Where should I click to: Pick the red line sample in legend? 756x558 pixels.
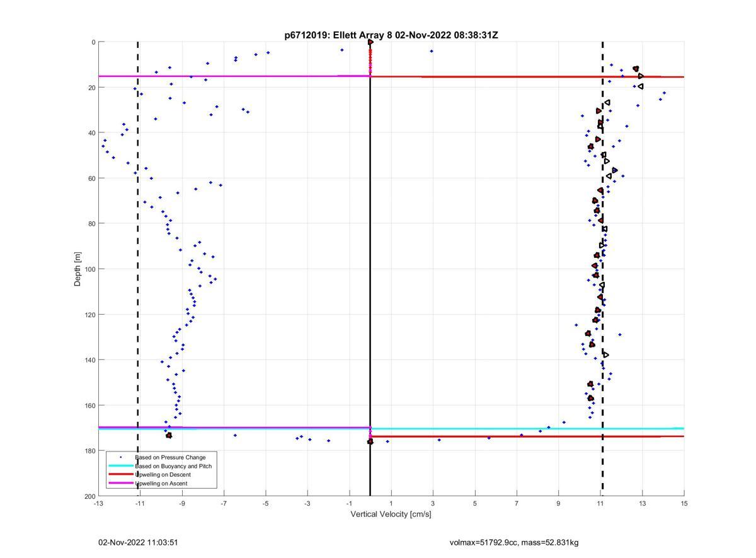[121, 475]
